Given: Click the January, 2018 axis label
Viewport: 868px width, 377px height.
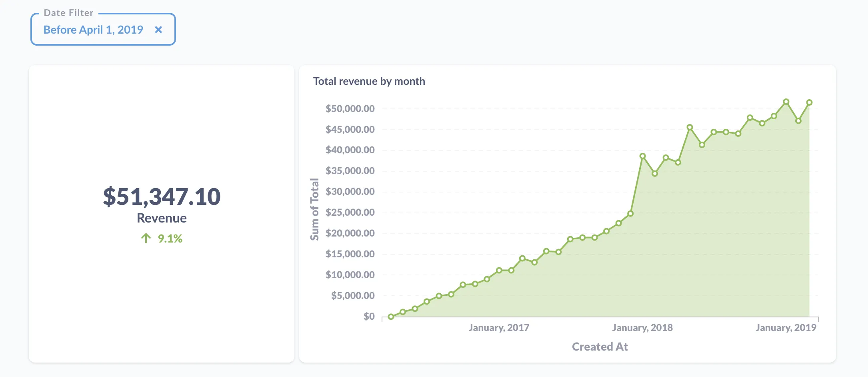Looking at the screenshot, I should point(642,327).
